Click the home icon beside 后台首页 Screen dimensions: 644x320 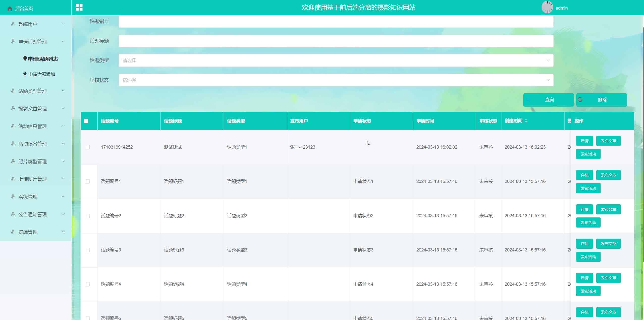click(10, 9)
